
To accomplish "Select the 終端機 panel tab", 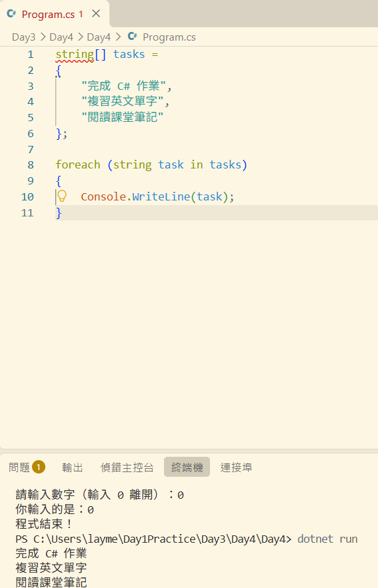I will 187,467.
